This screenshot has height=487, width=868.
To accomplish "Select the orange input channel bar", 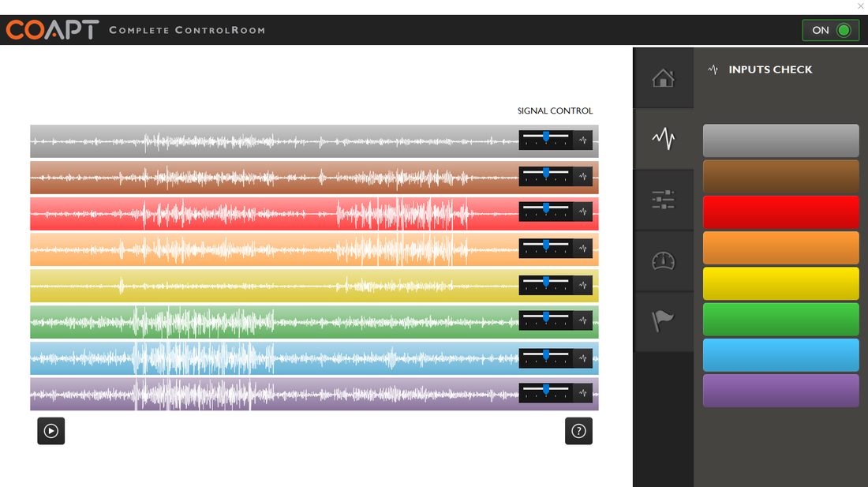I will tap(780, 248).
